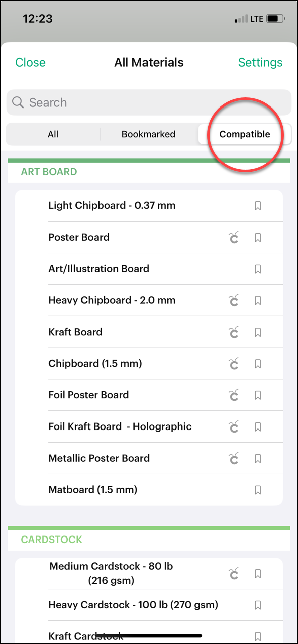Click the blade icon near Medium Cardstock
Viewport: 298px width, 644px height.
(x=233, y=574)
